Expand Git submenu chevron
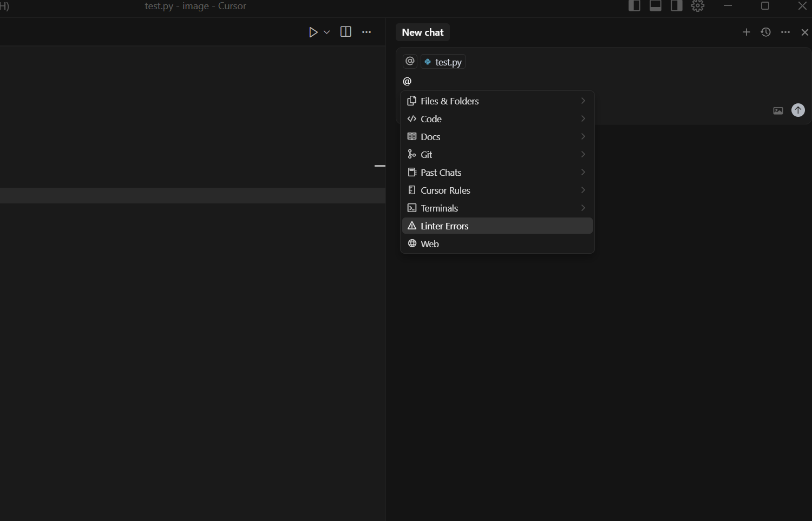 583,154
